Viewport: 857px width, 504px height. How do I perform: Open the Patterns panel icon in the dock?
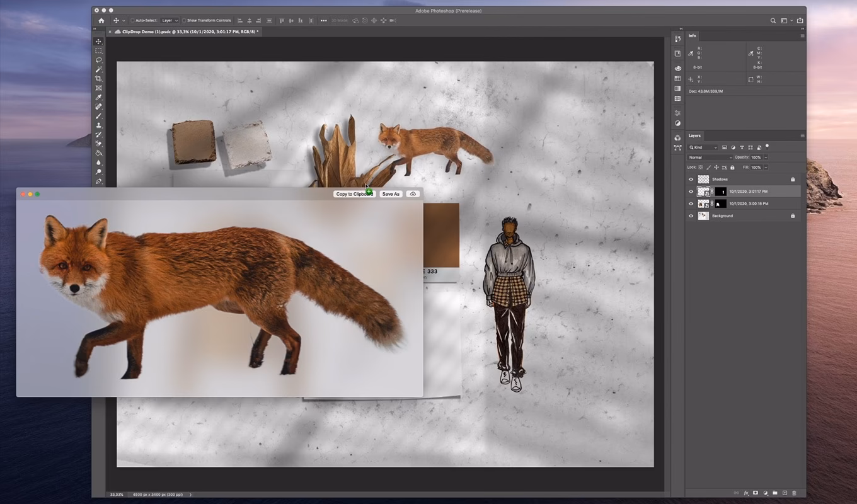coord(677,99)
